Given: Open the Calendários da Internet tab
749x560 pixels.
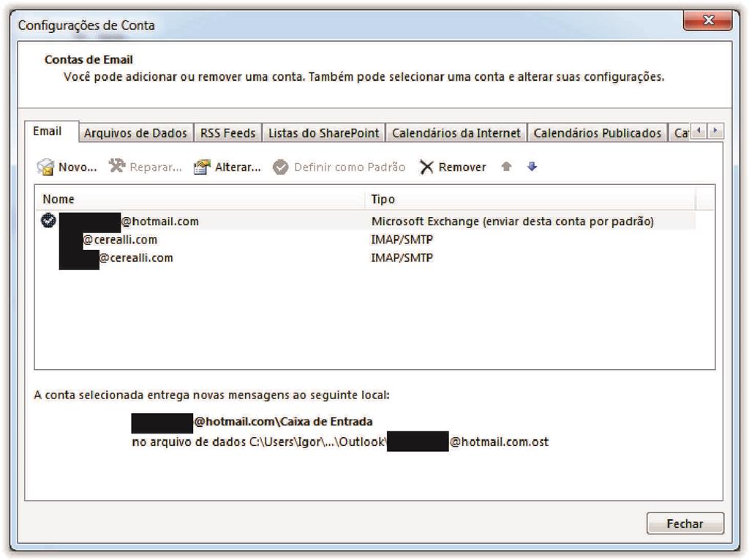Looking at the screenshot, I should pos(456,133).
